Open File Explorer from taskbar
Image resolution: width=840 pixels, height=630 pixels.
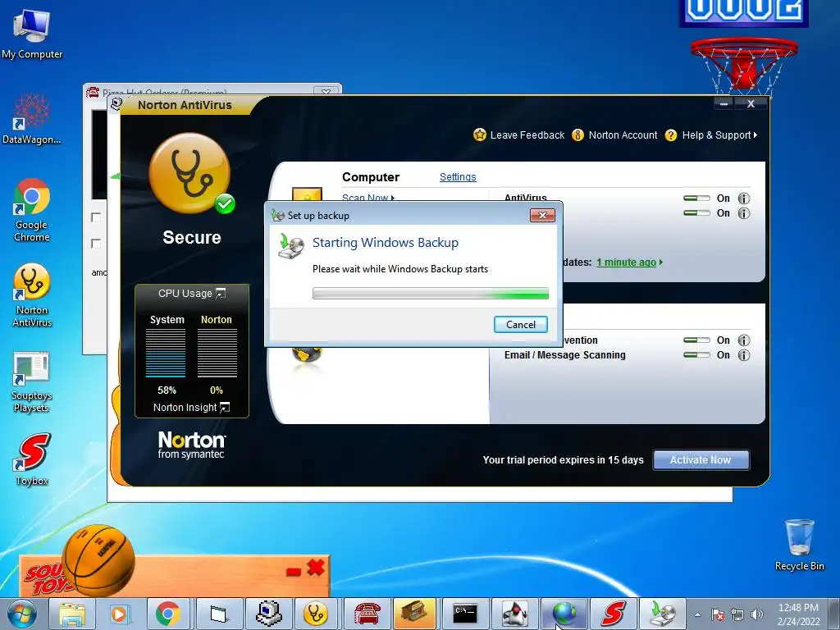[x=72, y=614]
